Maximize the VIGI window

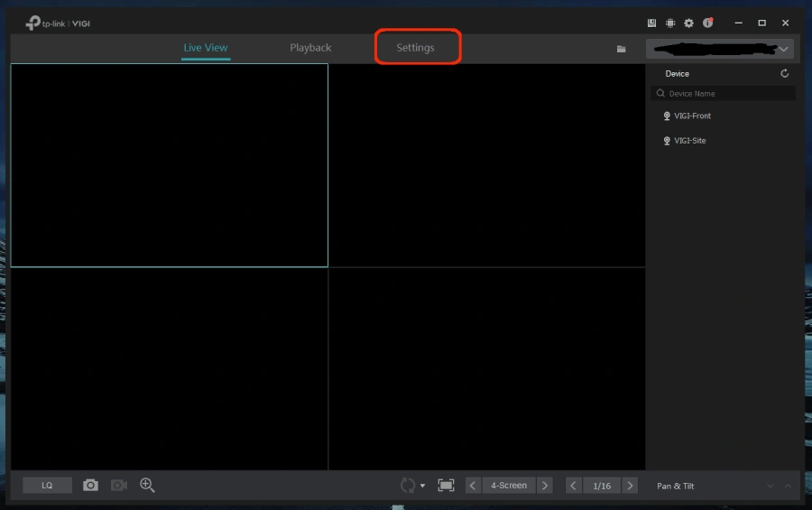tap(761, 23)
